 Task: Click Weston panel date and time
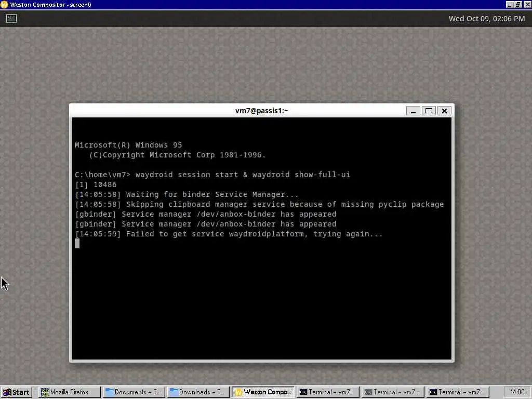tap(486, 19)
